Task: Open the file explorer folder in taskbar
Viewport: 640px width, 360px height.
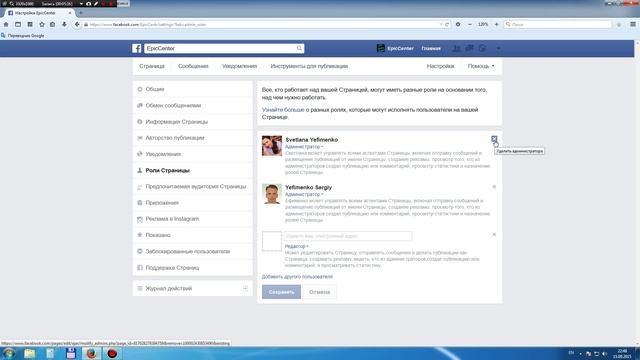Action: [29, 353]
